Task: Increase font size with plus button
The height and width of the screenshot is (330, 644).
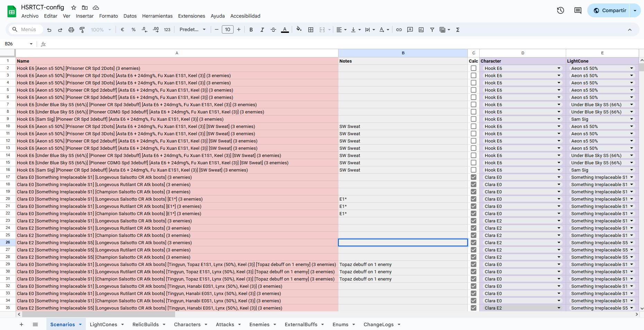Action: coord(239,30)
